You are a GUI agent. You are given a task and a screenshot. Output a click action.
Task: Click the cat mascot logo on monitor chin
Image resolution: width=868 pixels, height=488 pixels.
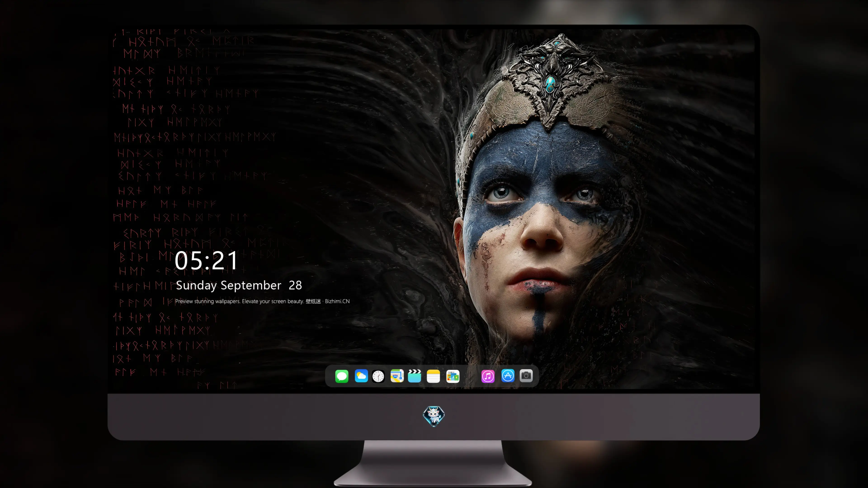pos(434,416)
